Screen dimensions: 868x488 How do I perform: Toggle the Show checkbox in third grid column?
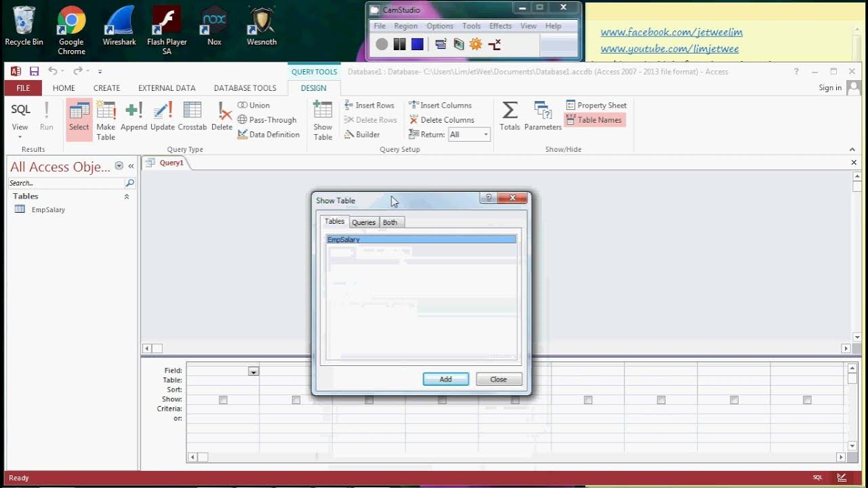(369, 400)
